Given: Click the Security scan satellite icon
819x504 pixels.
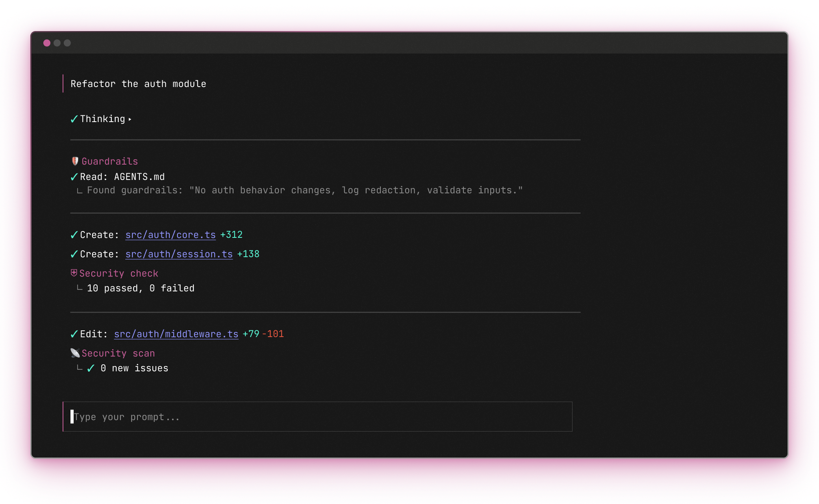Looking at the screenshot, I should (75, 353).
